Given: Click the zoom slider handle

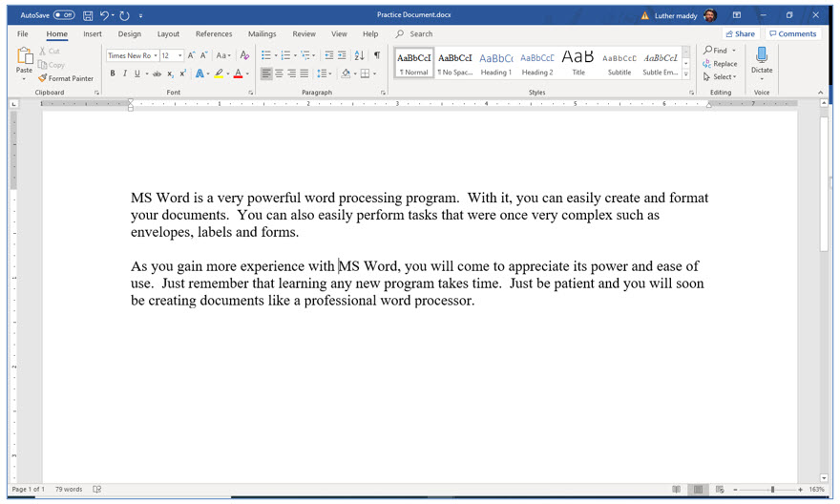Looking at the screenshot, I should (x=772, y=490).
